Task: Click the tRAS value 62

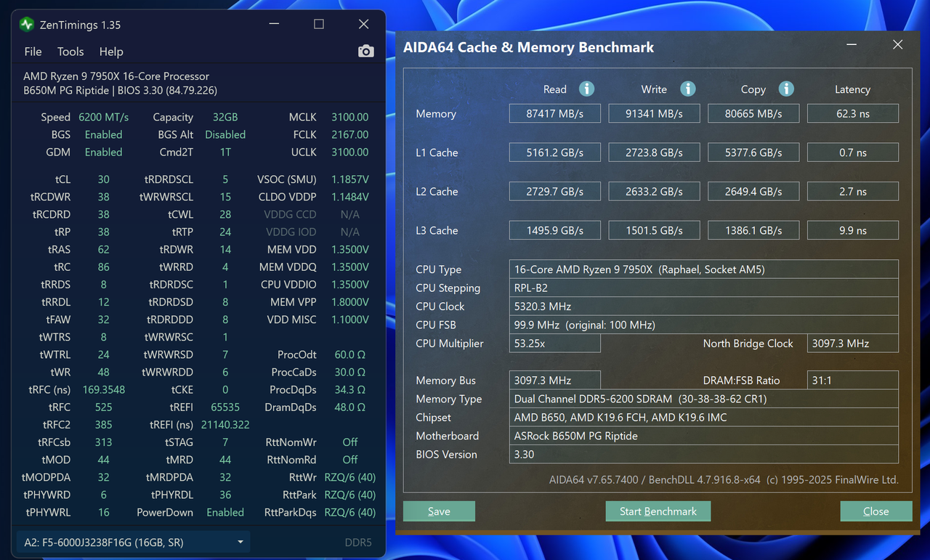Action: pos(103,249)
